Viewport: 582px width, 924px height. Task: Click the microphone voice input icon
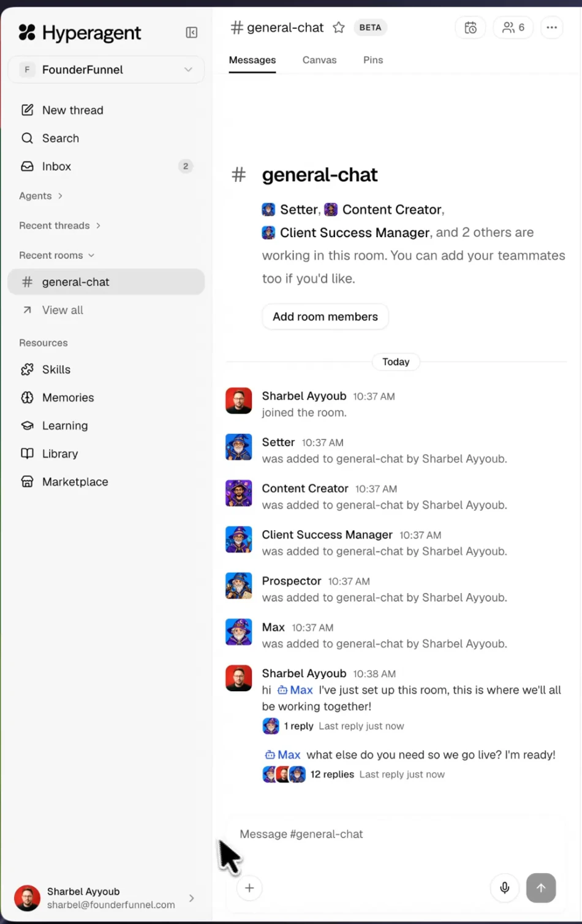[x=505, y=888]
